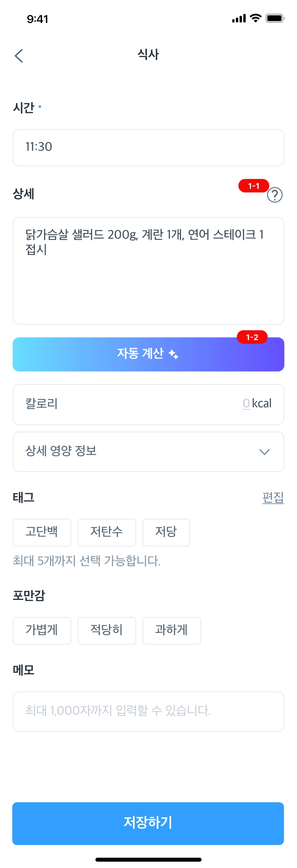Tap the red 1-2 badge
This screenshot has height=868, width=297.
click(x=252, y=337)
